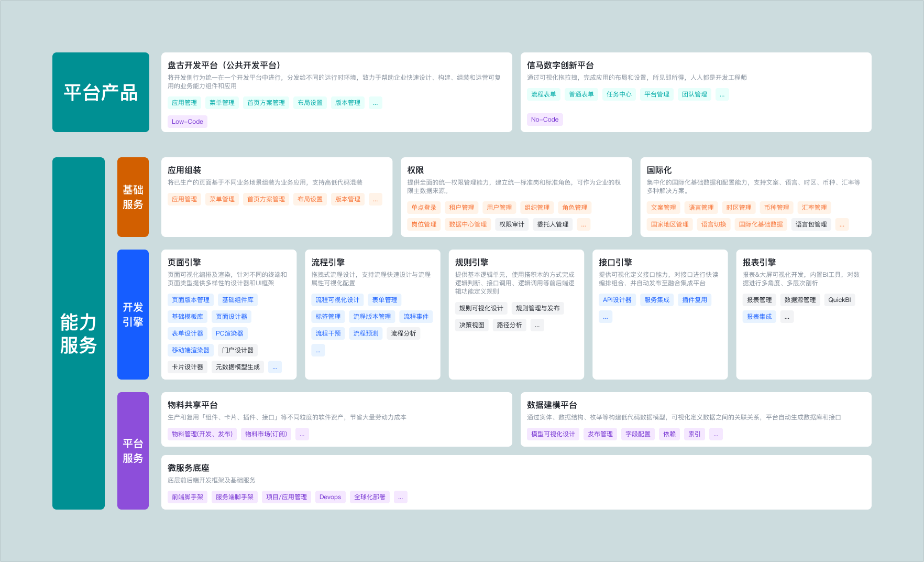Click the 物料市场(订阅) tag
924x562 pixels.
pyautogui.click(x=266, y=434)
